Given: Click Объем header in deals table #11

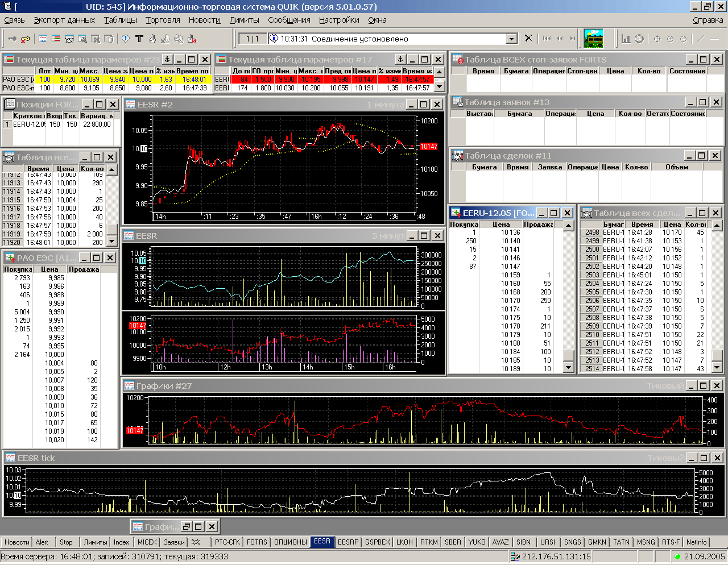Looking at the screenshot, I should click(x=677, y=167).
